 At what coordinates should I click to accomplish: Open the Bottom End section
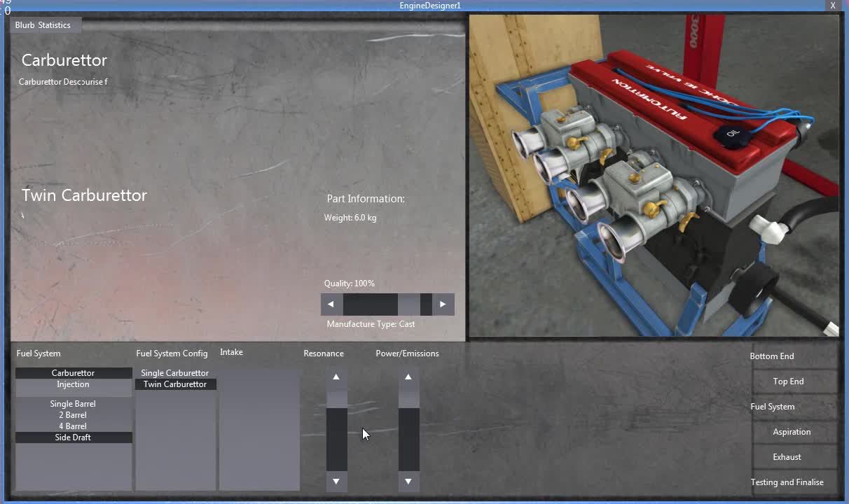point(772,356)
